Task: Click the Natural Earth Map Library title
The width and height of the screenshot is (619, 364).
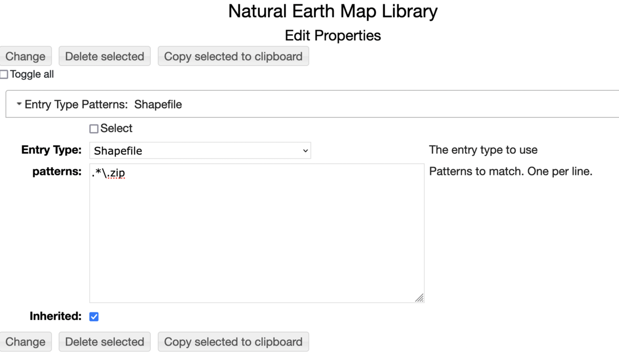Action: point(333,11)
